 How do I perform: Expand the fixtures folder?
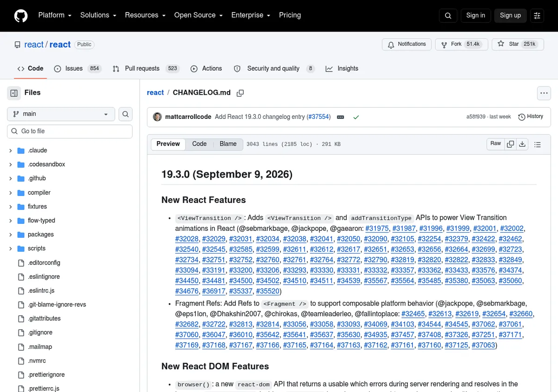click(10, 206)
